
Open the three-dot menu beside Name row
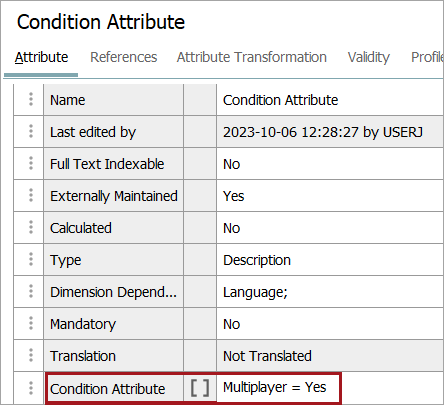[x=31, y=99]
